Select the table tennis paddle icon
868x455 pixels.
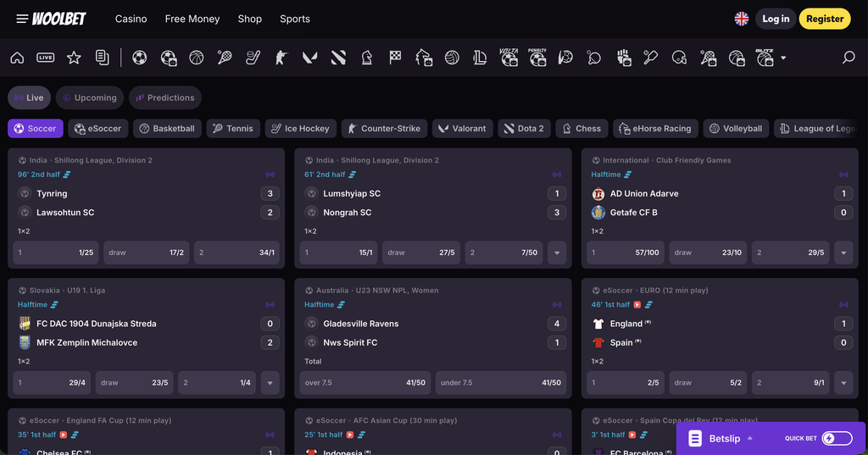[x=594, y=58]
